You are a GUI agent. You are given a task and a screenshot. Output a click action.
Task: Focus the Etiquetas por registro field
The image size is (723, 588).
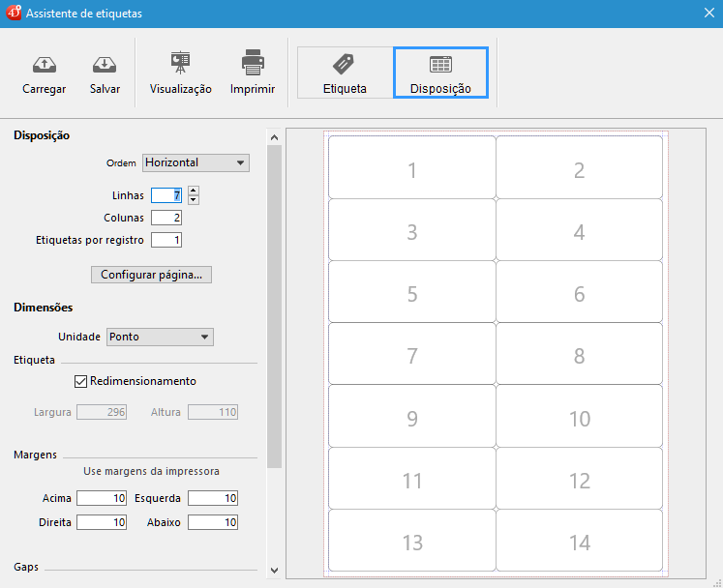166,240
